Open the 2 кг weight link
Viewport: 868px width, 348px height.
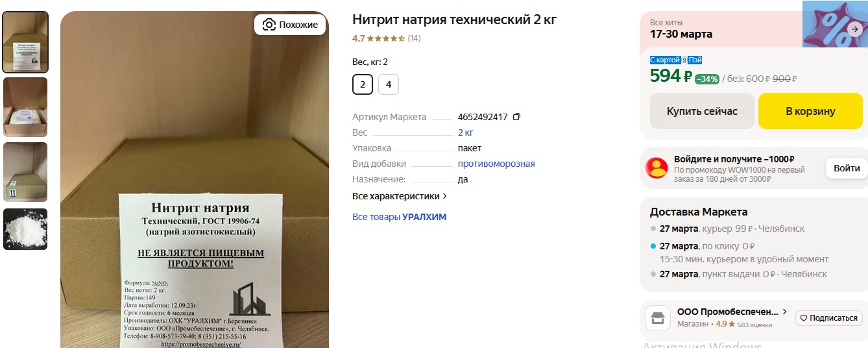pos(466,132)
